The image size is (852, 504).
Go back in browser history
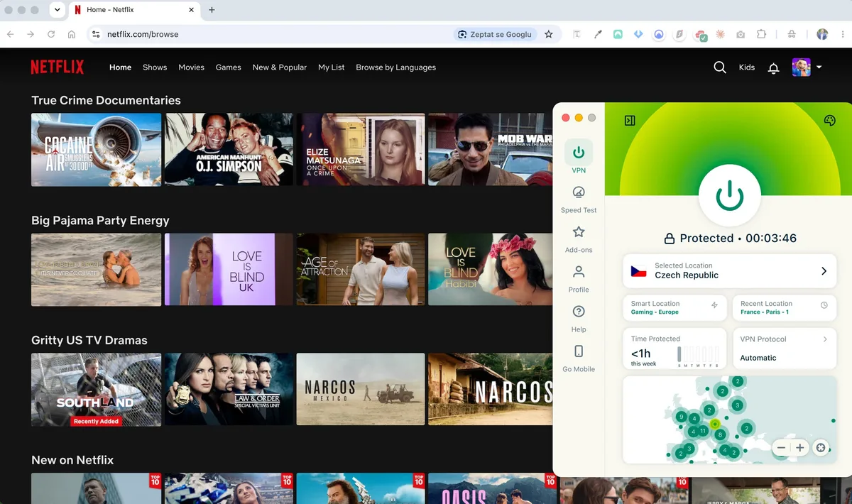click(10, 34)
